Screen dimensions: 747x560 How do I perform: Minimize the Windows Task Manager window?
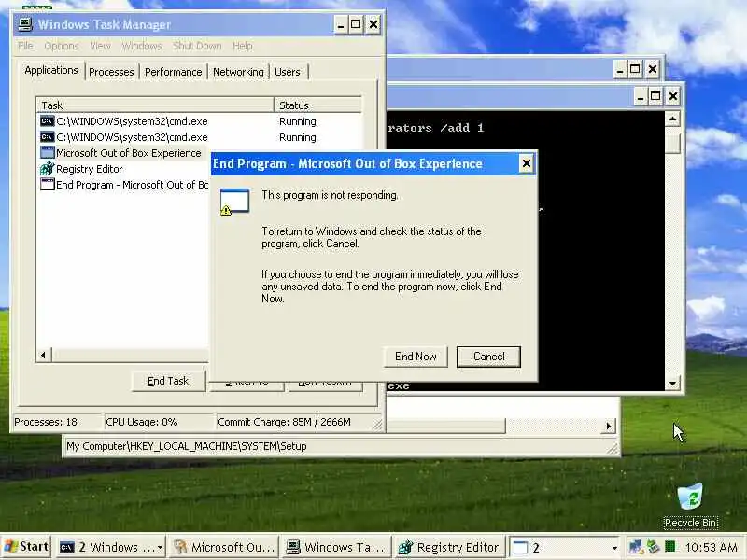[340, 24]
